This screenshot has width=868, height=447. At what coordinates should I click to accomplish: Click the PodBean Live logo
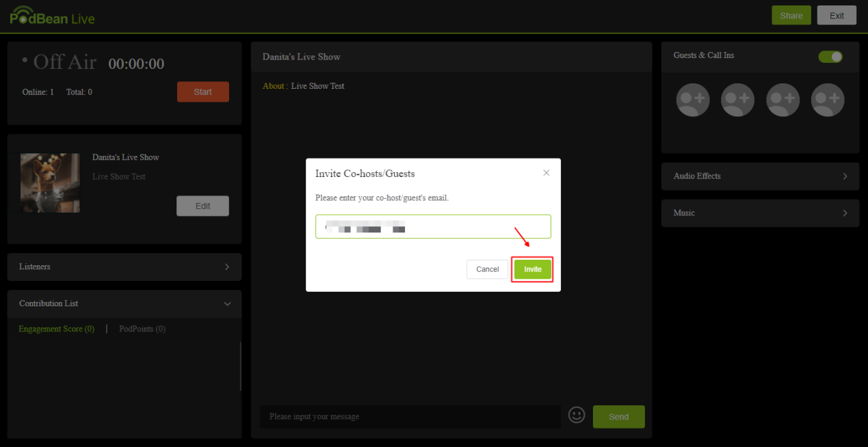[50, 15]
